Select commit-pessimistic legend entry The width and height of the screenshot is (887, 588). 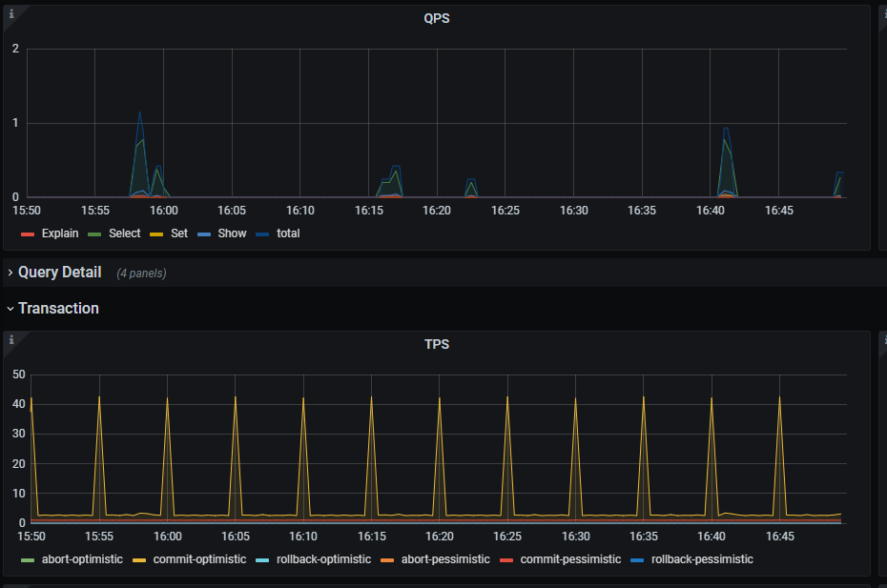[x=570, y=559]
